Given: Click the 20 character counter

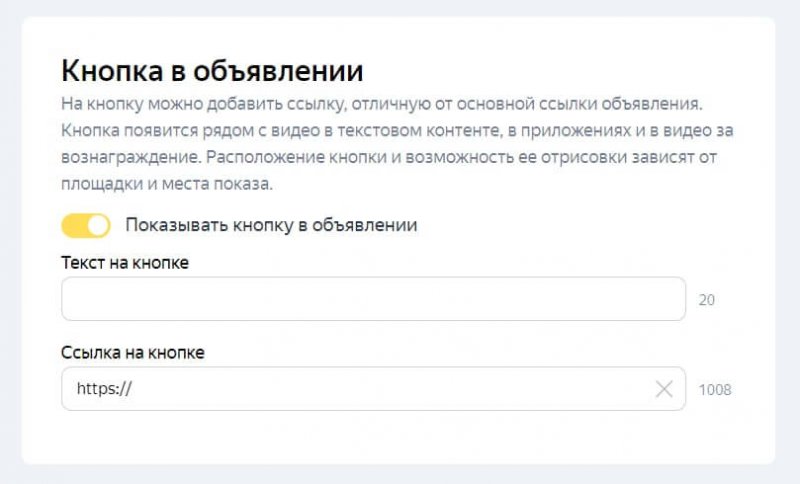Looking at the screenshot, I should click(x=706, y=299).
